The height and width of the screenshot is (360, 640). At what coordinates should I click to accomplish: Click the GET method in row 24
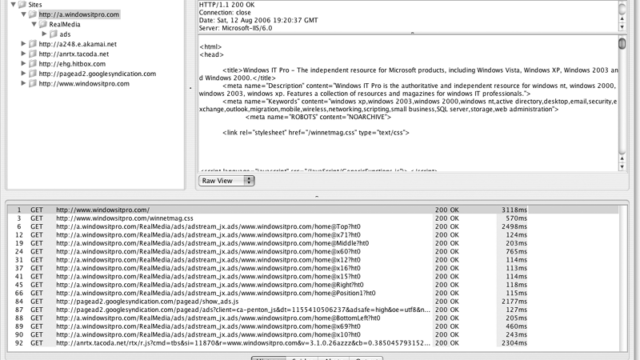click(37, 251)
